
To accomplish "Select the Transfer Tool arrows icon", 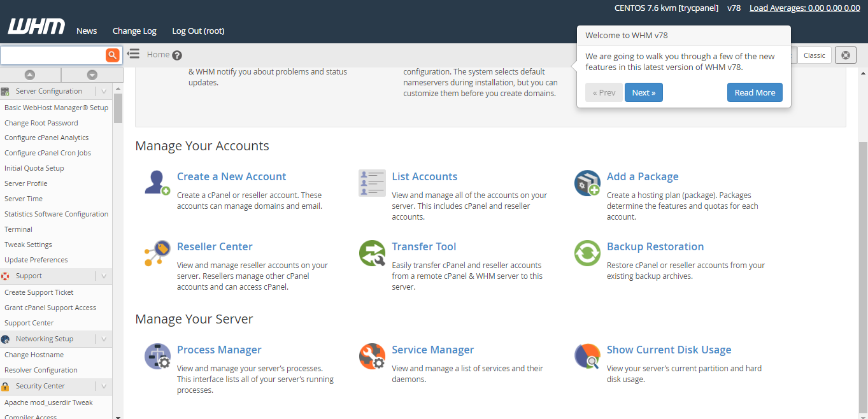I will tap(372, 253).
